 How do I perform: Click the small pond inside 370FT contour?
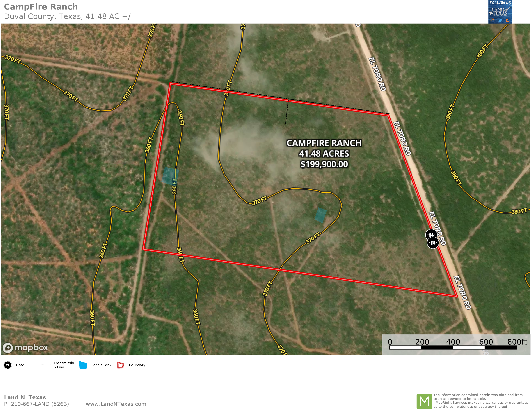pyautogui.click(x=320, y=215)
